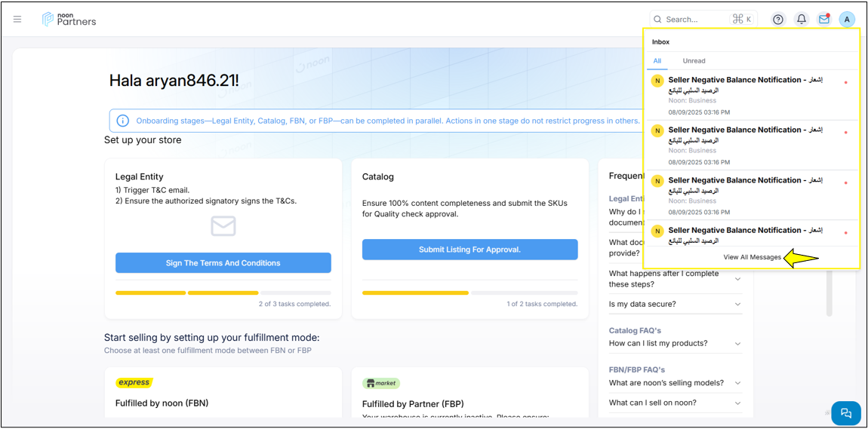Viewport: 868px width, 429px height.
Task: Click the express badge on FBN card
Action: pos(134,382)
